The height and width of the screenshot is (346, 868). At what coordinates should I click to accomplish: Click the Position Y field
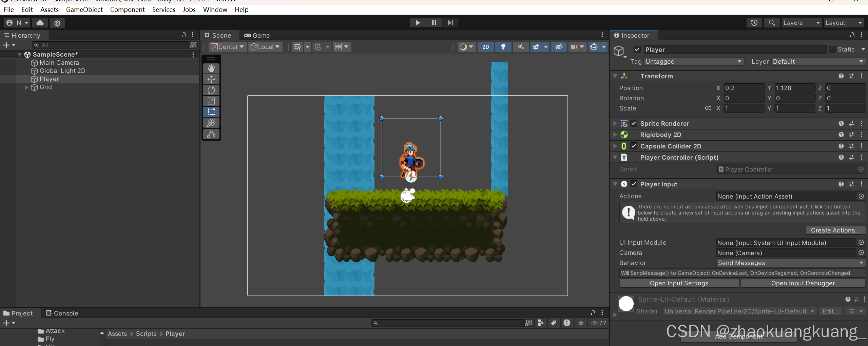(x=794, y=88)
